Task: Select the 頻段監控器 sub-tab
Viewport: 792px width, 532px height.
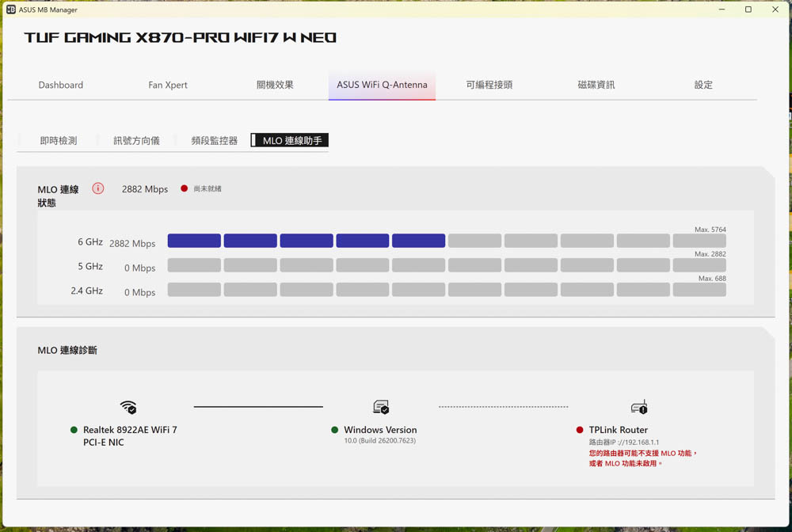Action: [215, 141]
